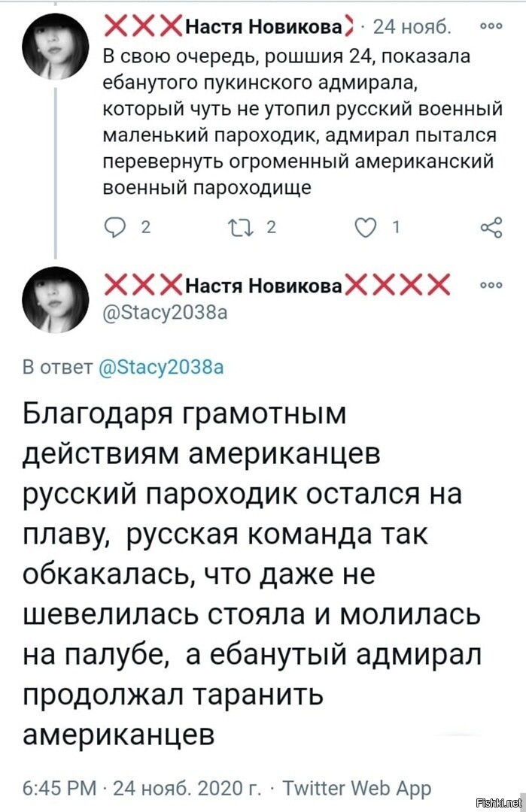Open the second tweet's profile avatar
The height and width of the screenshot is (812, 526).
click(55, 299)
